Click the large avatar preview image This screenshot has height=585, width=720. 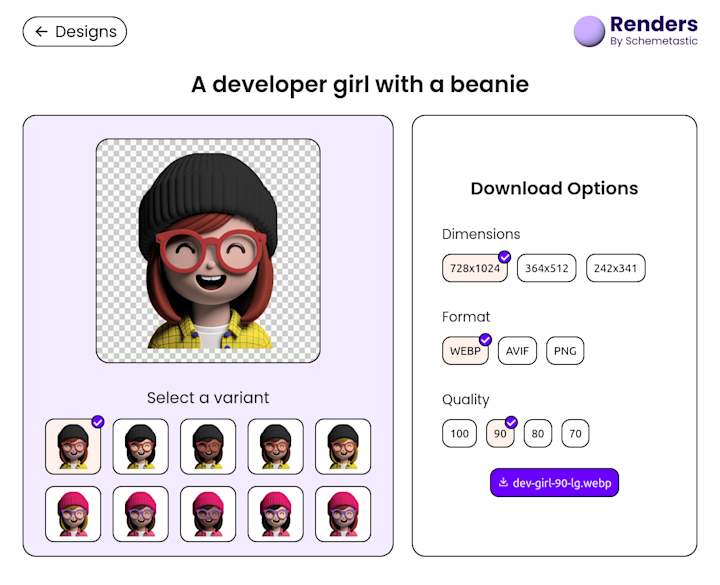coord(208,251)
